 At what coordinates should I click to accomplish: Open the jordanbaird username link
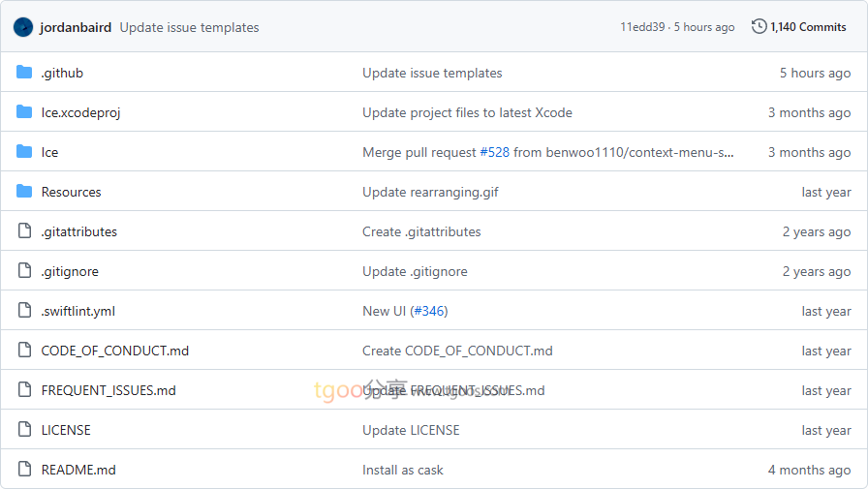click(76, 27)
